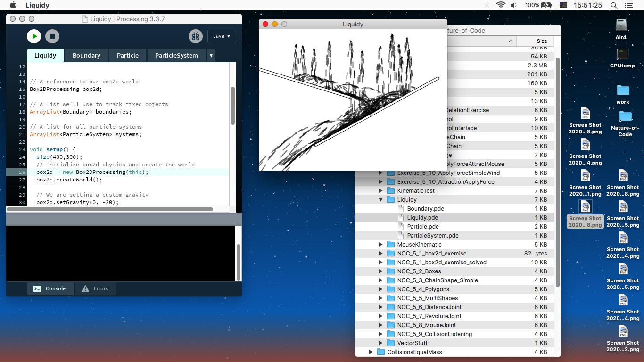This screenshot has height=362, width=644.
Task: Show the Errors panel
Action: tap(95, 288)
